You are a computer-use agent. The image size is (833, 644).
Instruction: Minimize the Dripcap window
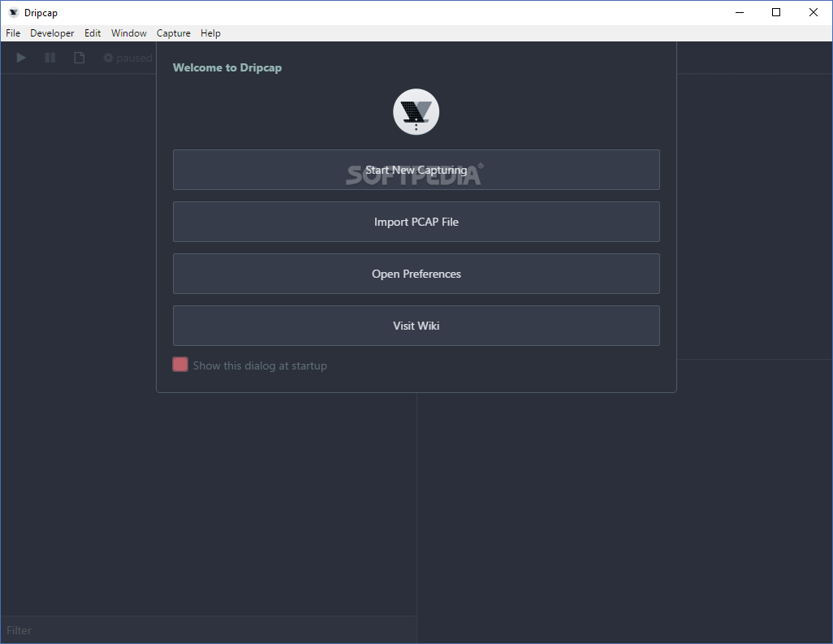click(x=739, y=12)
